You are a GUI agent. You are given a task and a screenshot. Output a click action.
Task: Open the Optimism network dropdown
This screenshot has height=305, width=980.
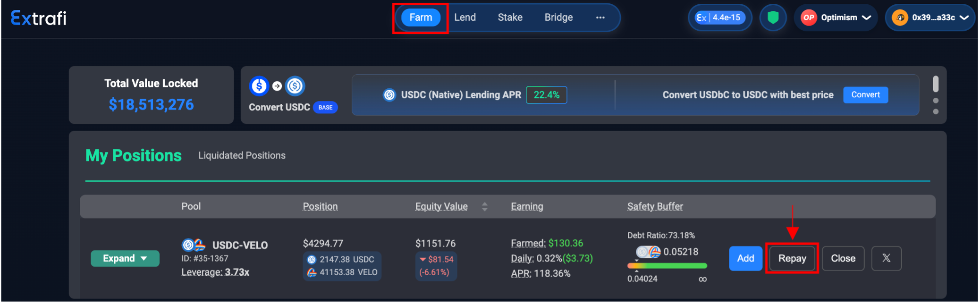pos(836,17)
